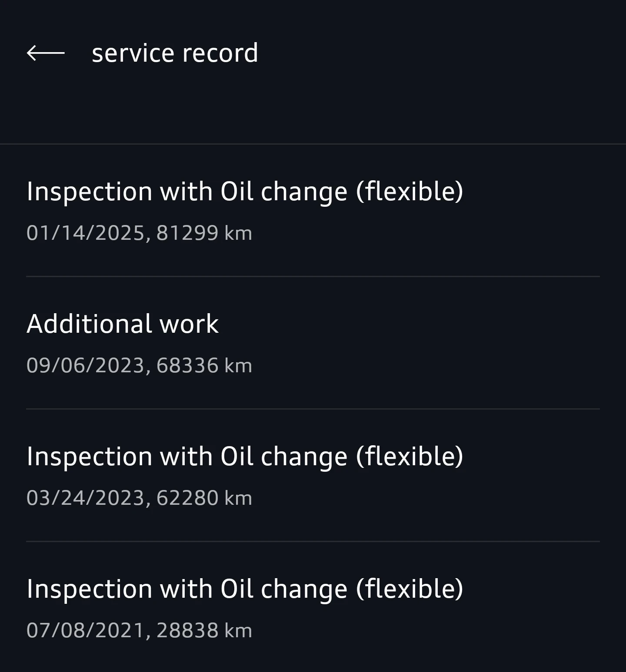Click the divider above "Additional work"
626x672 pixels.
pos(313,276)
